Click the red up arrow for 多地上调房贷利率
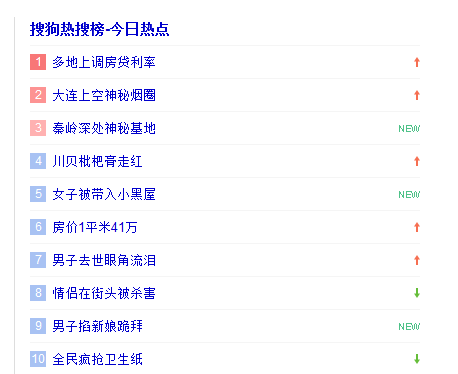This screenshot has height=374, width=458. coord(417,62)
